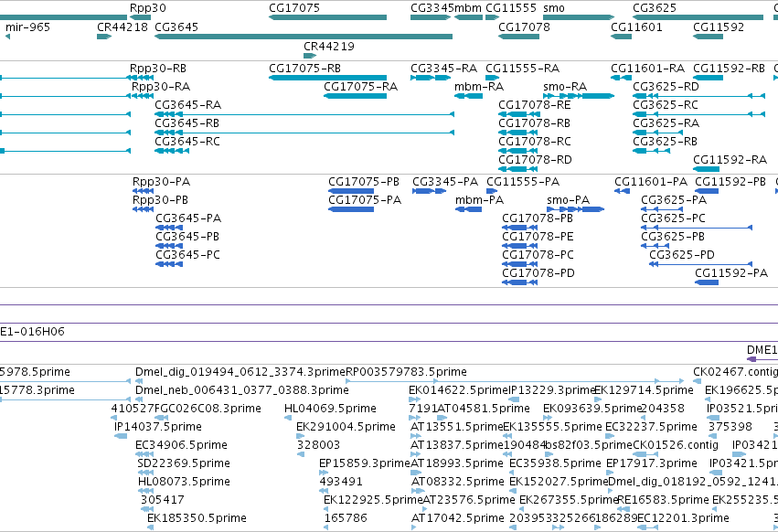This screenshot has width=778, height=532.
Task: Select protein CG17075-PB
Action: [x=364, y=182]
